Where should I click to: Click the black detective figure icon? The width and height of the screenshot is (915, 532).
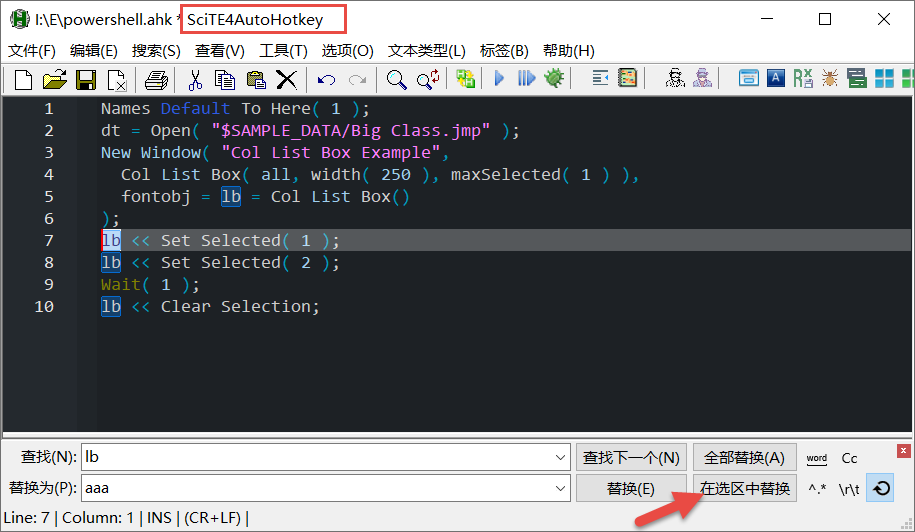[675, 78]
